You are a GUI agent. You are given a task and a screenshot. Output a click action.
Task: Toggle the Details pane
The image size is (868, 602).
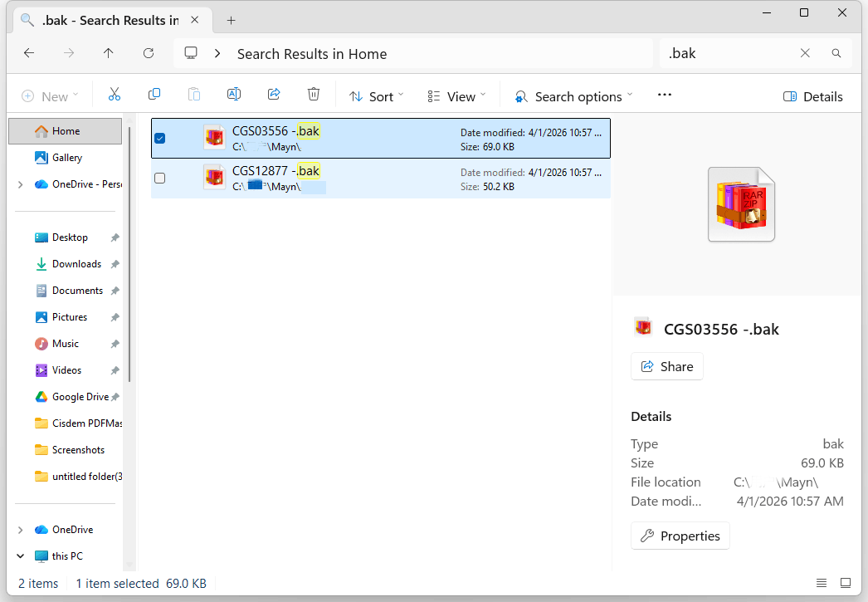[812, 96]
